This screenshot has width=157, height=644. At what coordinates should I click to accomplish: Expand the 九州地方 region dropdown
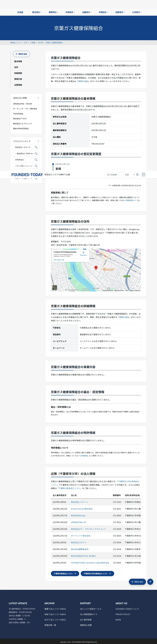point(137,12)
